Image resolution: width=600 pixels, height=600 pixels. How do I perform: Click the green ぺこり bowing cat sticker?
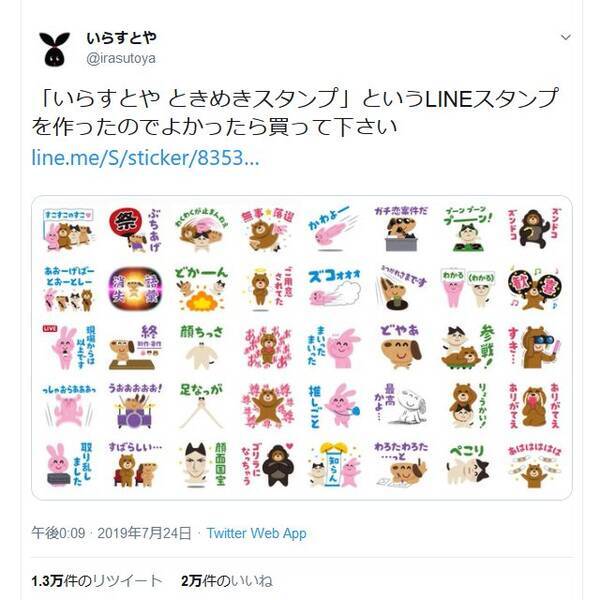468,465
